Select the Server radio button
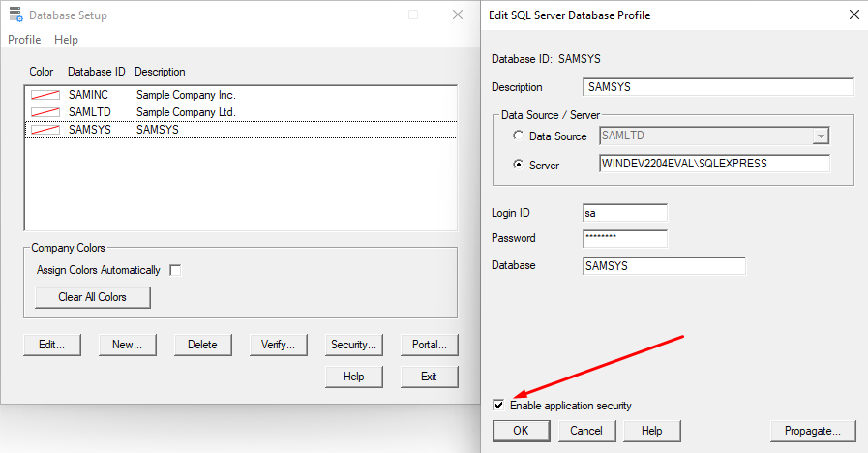Image resolution: width=868 pixels, height=453 pixels. pos(519,165)
